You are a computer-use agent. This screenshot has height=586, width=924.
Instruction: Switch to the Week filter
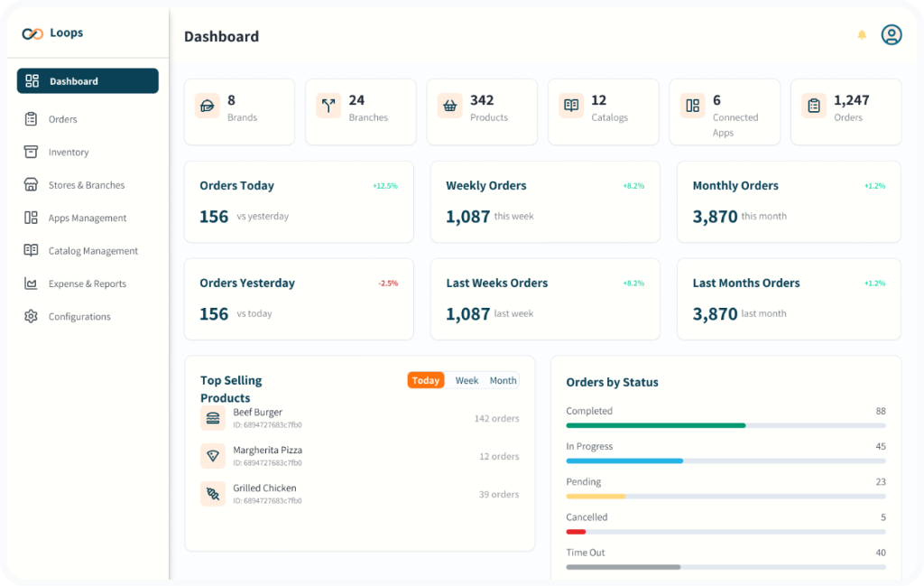(x=467, y=380)
